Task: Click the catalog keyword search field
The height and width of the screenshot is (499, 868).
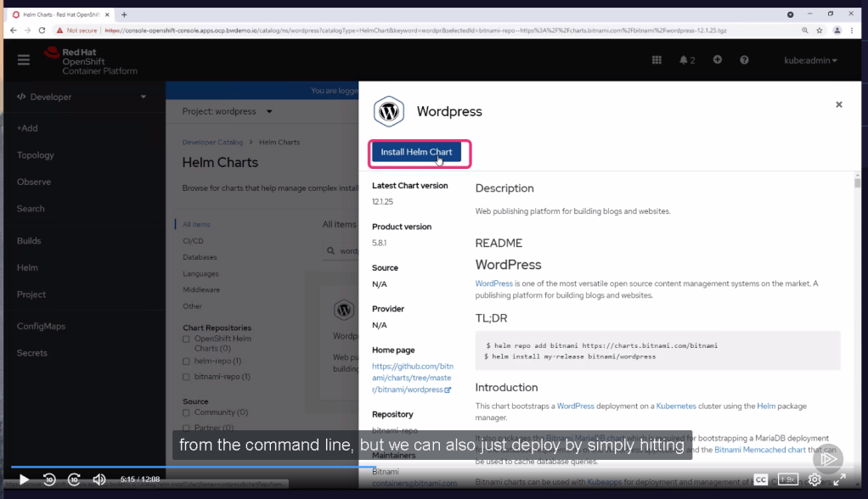Action: click(341, 251)
